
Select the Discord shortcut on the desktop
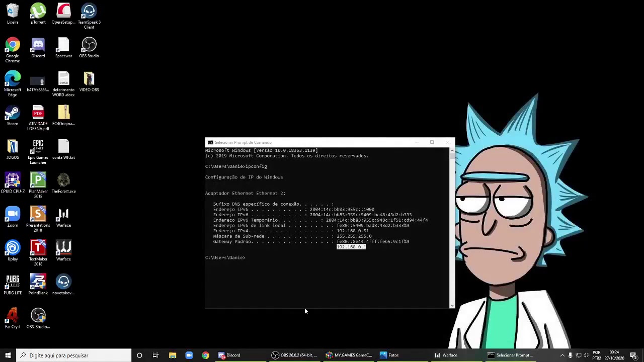38,48
